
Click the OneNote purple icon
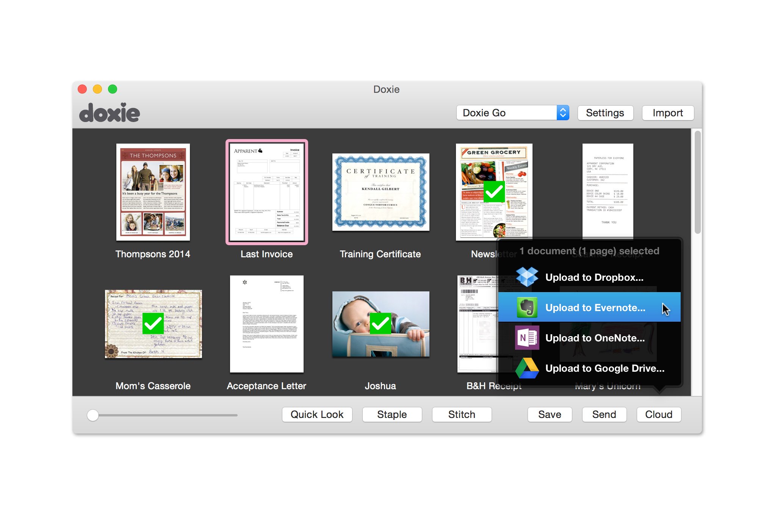[x=527, y=338]
